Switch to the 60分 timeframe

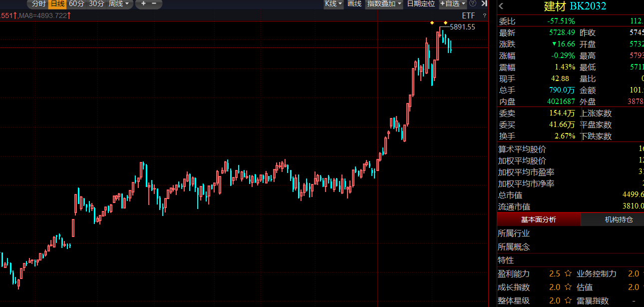point(76,3)
